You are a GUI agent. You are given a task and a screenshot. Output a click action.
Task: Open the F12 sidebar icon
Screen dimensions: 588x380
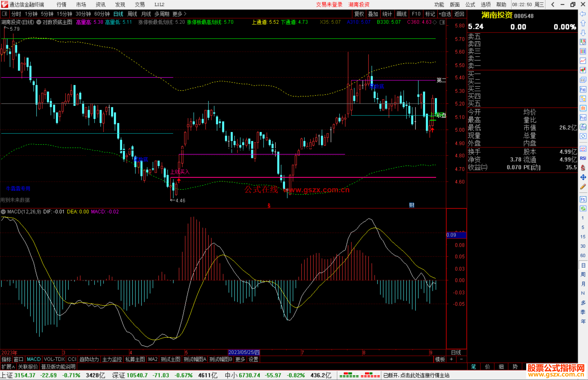click(583, 118)
